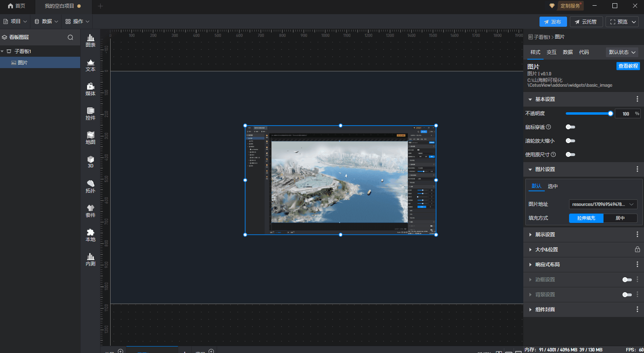Open the 地图 map components panel
This screenshot has width=644, height=353.
(90, 138)
